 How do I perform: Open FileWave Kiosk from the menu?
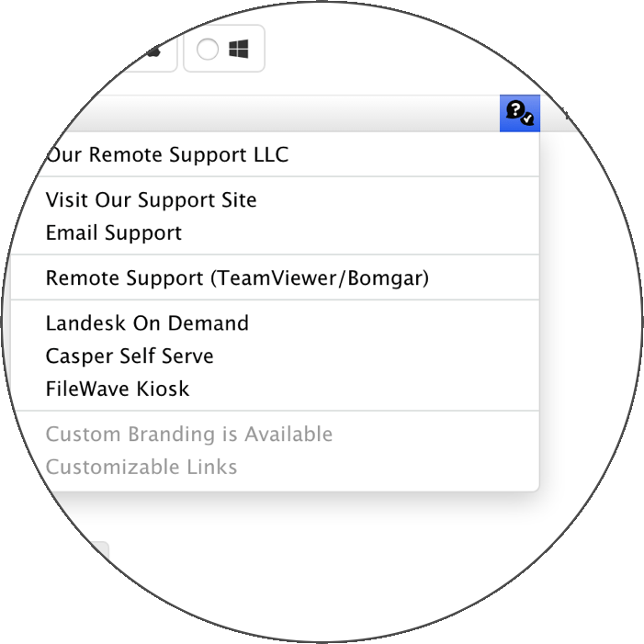(x=118, y=389)
